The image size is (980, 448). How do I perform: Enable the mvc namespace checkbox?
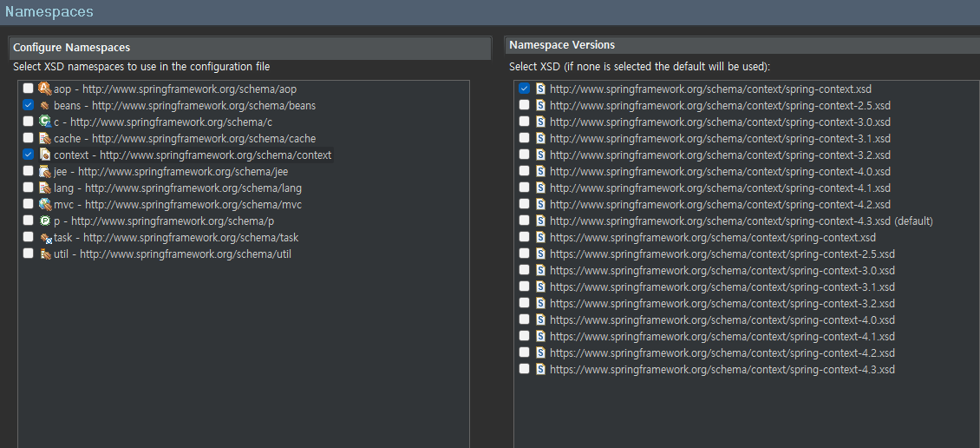(x=28, y=203)
